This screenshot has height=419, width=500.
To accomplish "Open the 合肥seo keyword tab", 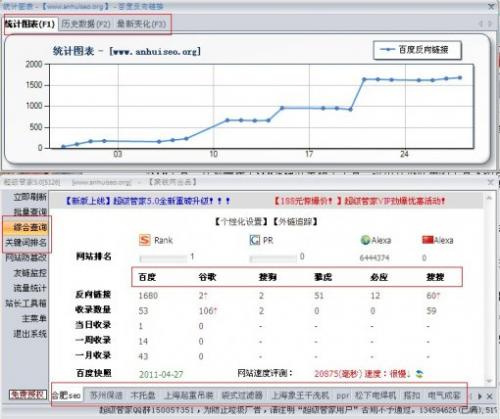I will click(66, 396).
